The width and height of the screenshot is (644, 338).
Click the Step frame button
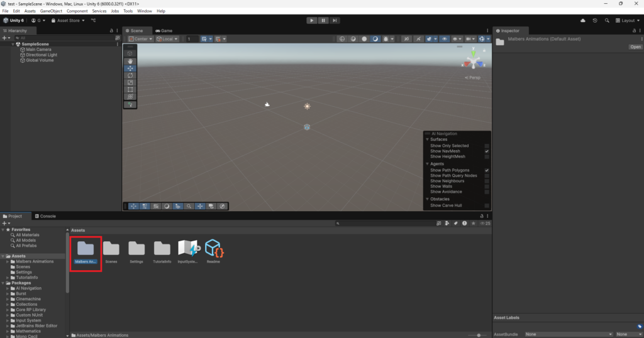click(335, 21)
